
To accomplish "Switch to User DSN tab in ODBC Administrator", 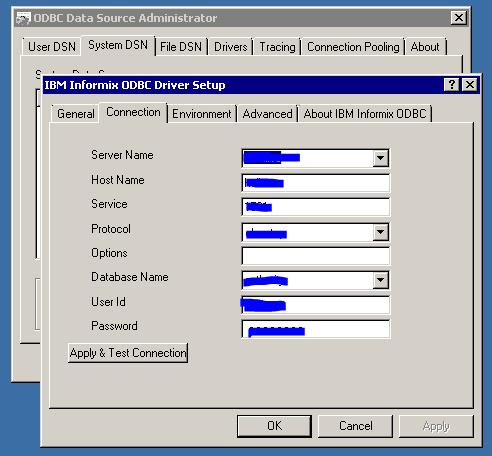I will (x=52, y=47).
